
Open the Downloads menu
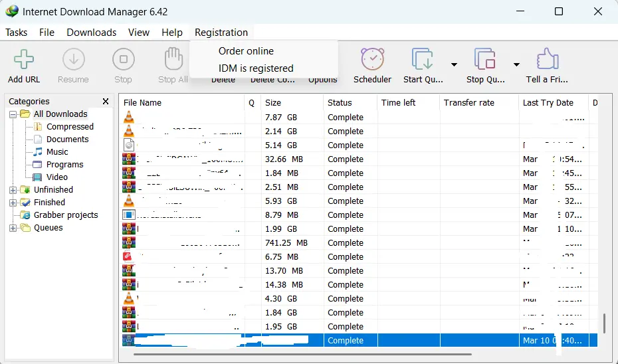pos(92,33)
